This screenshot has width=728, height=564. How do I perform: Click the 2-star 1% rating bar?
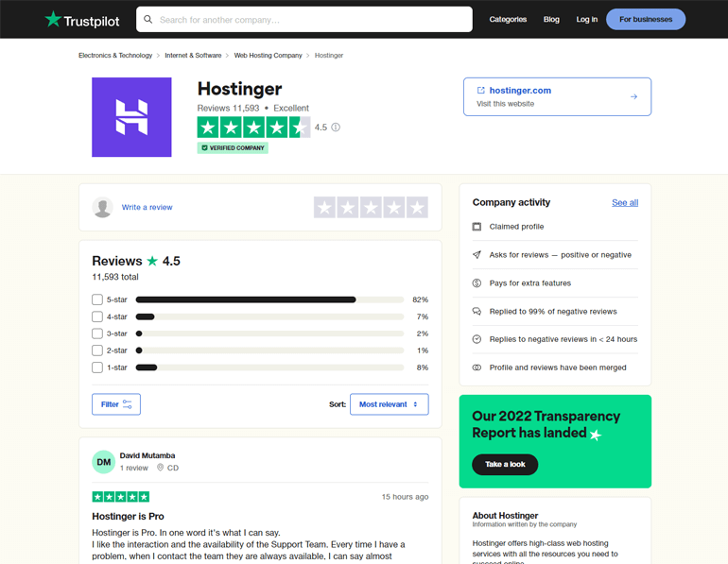click(x=269, y=350)
